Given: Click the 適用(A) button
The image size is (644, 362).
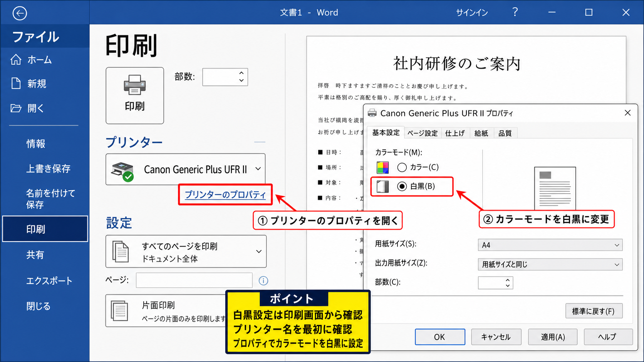Looking at the screenshot, I should pyautogui.click(x=553, y=337).
